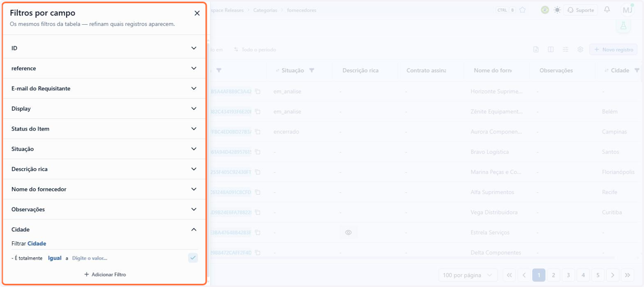
Task: Open table settings gear icon
Action: pos(580,49)
